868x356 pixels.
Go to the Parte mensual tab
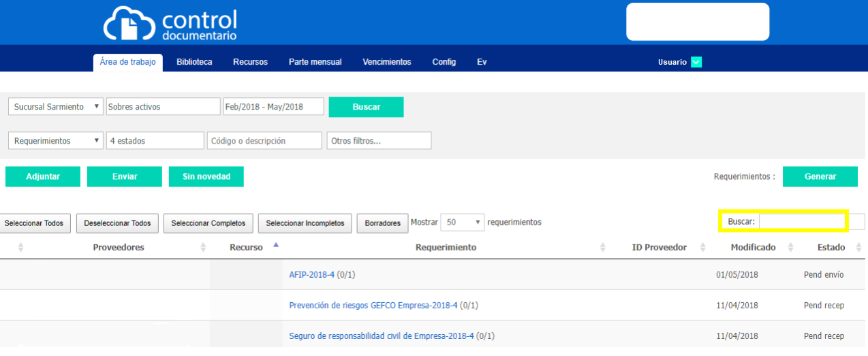[315, 62]
